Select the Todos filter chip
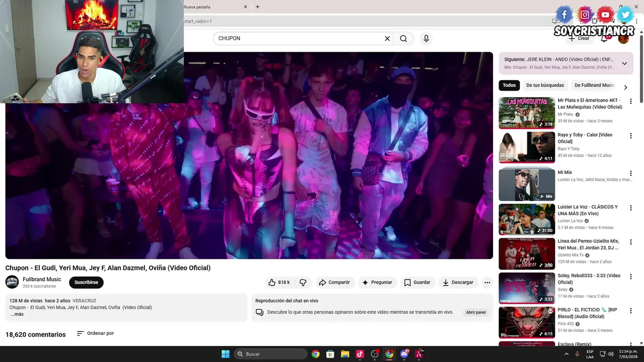Screen dimensions: 644x362 pyautogui.click(x=509, y=85)
